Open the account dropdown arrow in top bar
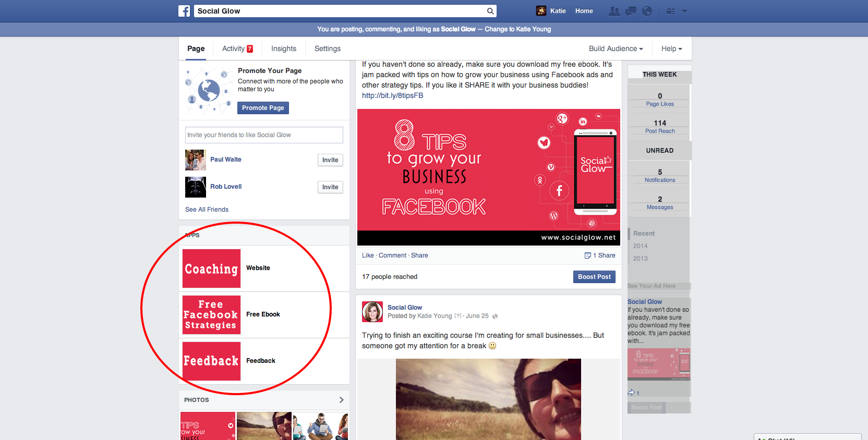868x440 pixels. tap(684, 11)
